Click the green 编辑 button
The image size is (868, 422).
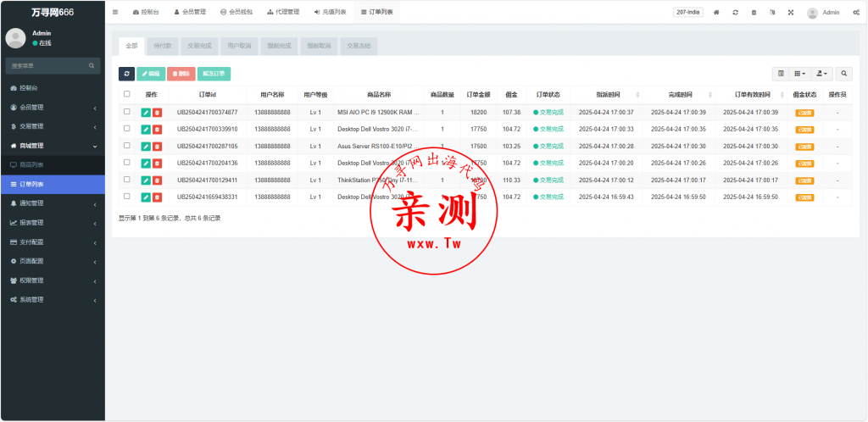click(x=151, y=74)
